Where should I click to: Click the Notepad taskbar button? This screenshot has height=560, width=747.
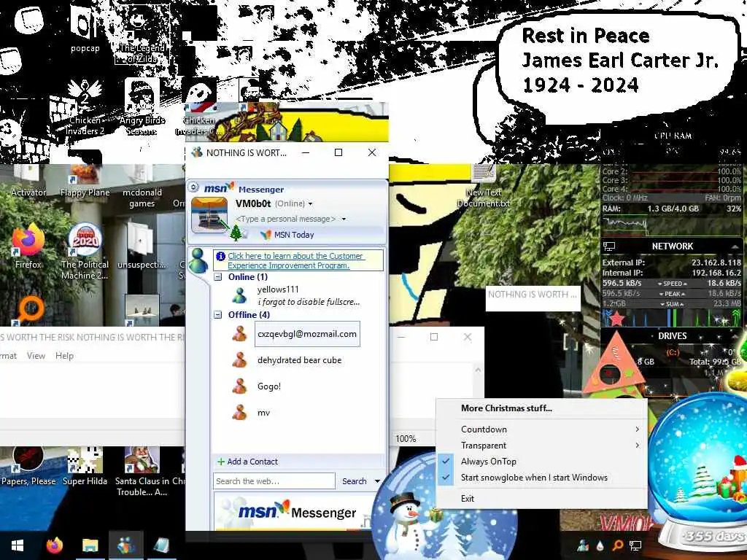click(x=161, y=545)
